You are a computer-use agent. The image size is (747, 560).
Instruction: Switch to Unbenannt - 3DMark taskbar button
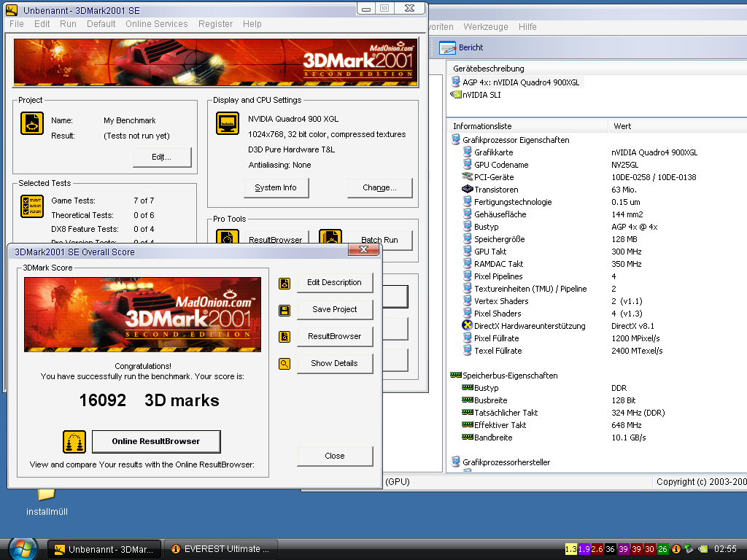pos(104,549)
